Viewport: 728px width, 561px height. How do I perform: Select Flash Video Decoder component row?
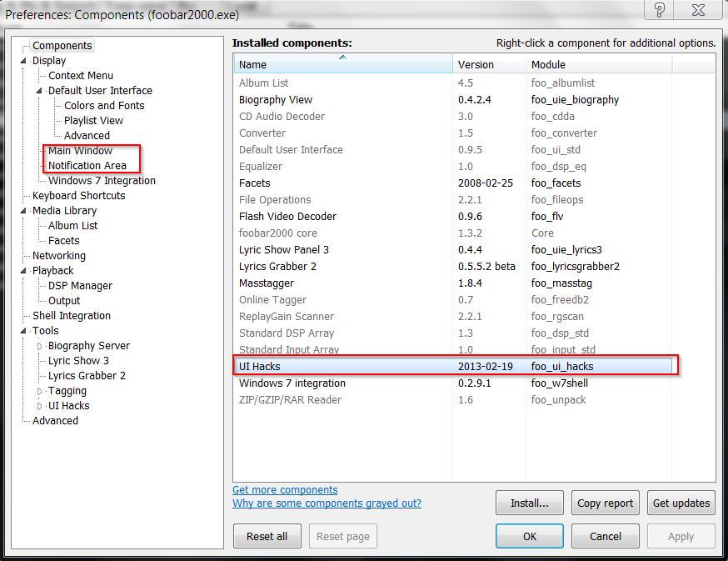pyautogui.click(x=452, y=217)
